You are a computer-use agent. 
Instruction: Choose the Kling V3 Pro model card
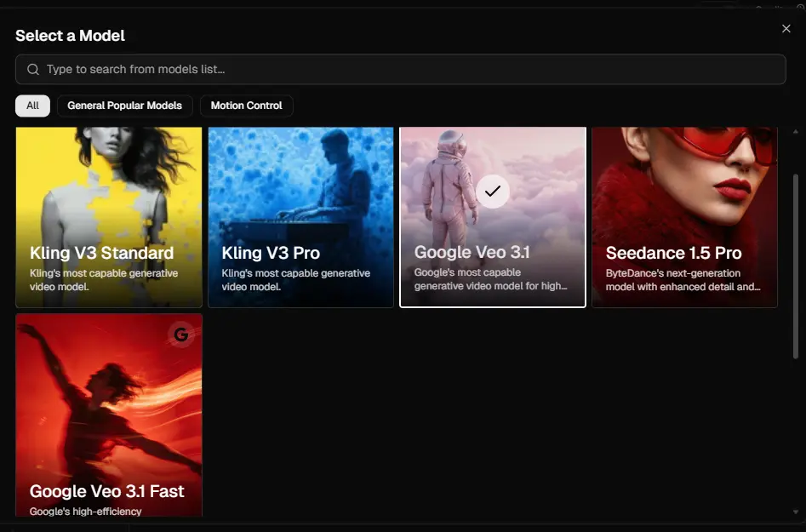point(300,217)
